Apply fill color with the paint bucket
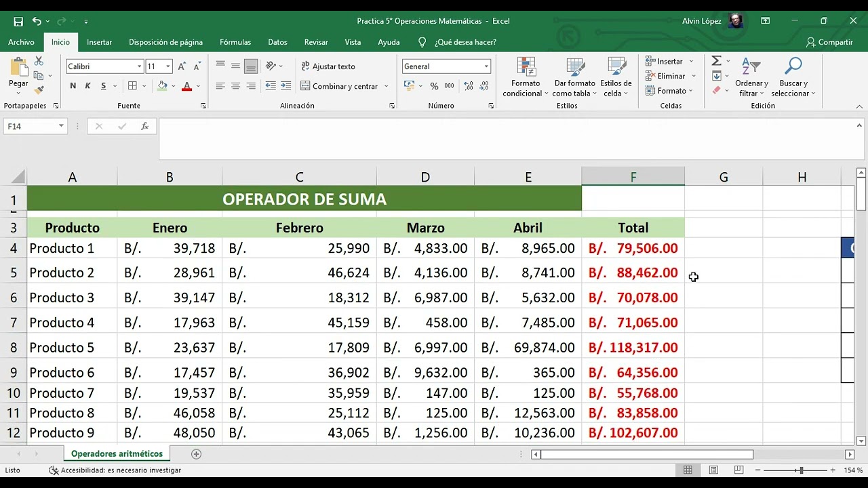Screen dimensions: 868x488 tap(162, 86)
